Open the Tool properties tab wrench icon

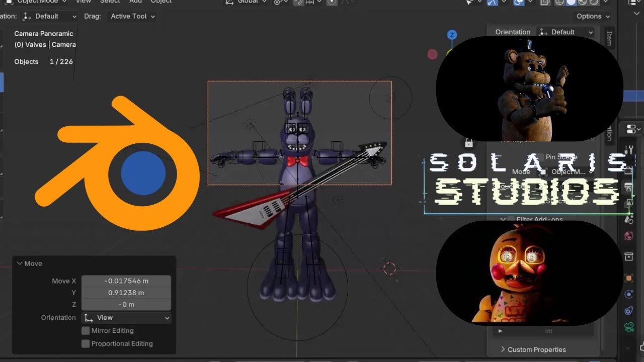click(x=629, y=150)
